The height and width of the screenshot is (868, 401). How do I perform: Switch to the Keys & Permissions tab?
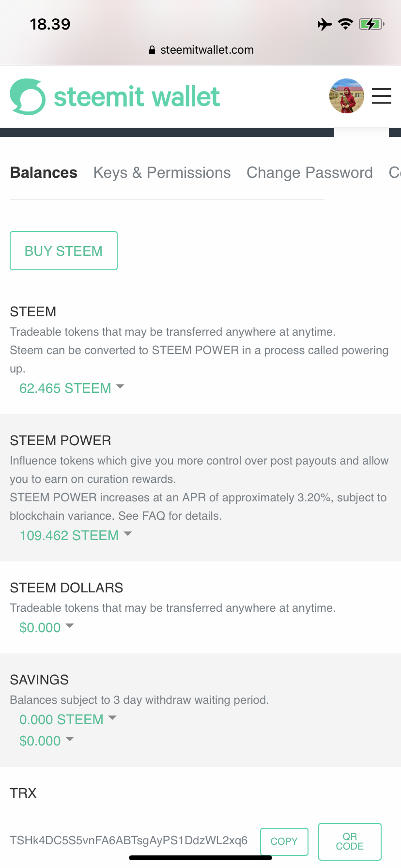(162, 173)
